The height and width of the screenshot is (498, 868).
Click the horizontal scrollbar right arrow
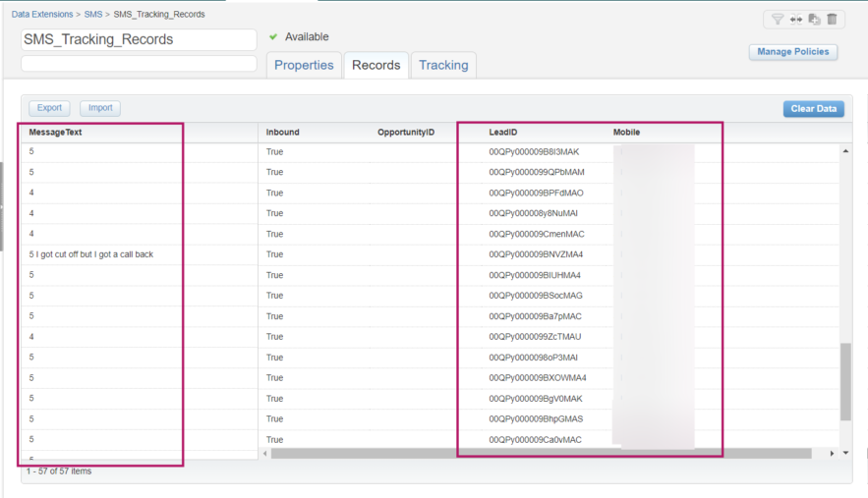tap(832, 453)
